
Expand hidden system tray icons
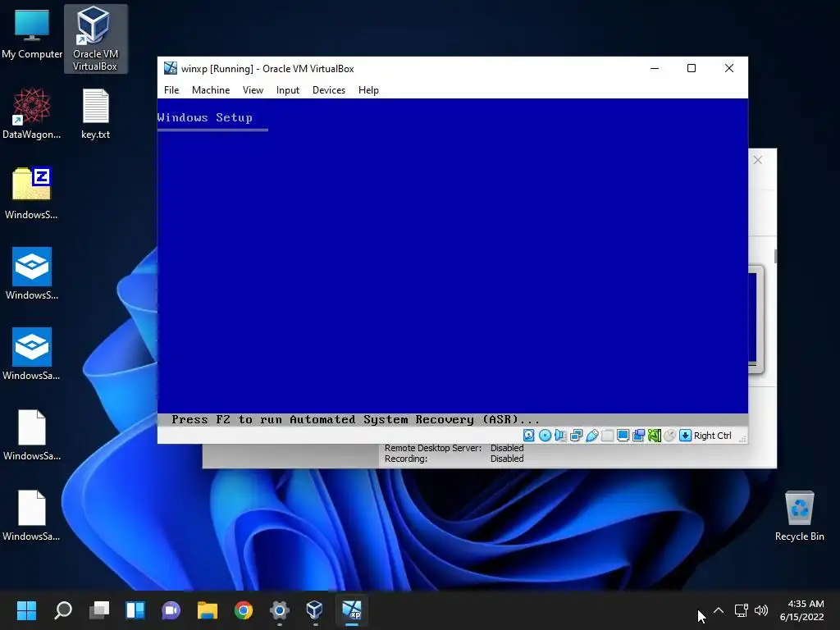(x=719, y=610)
